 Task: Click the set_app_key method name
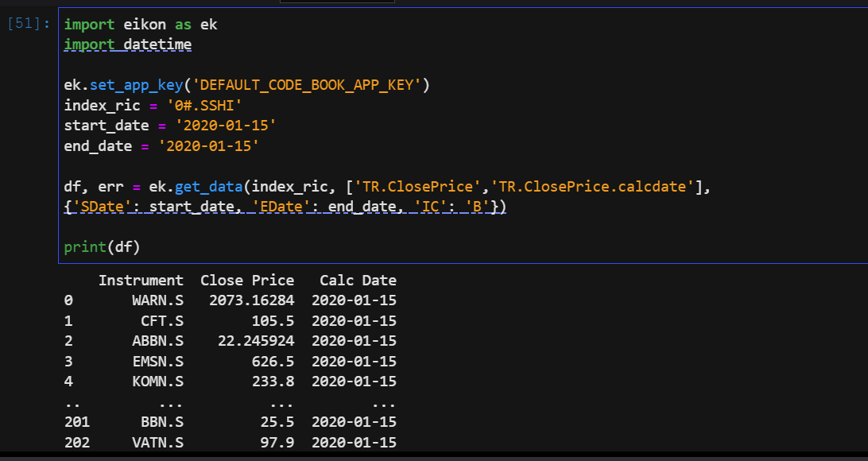[137, 85]
